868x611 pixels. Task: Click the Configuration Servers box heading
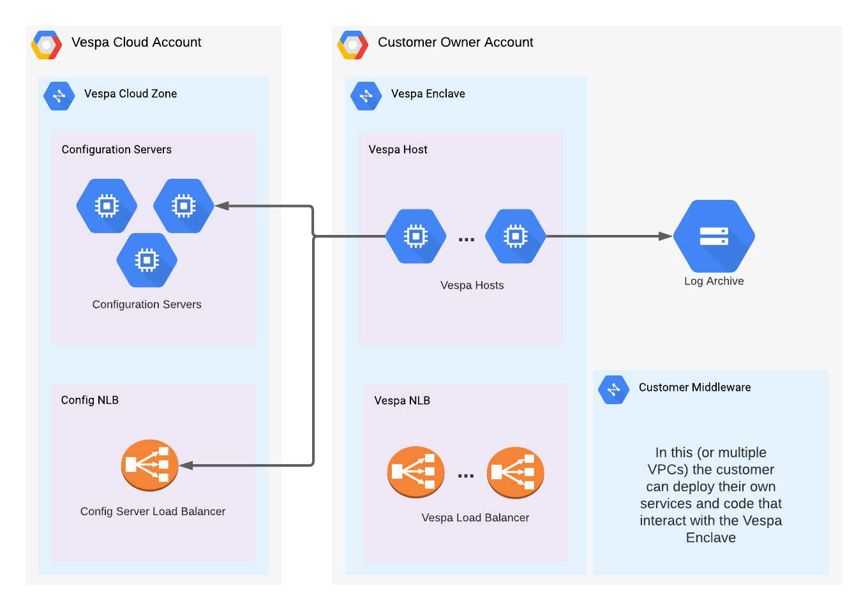click(117, 149)
